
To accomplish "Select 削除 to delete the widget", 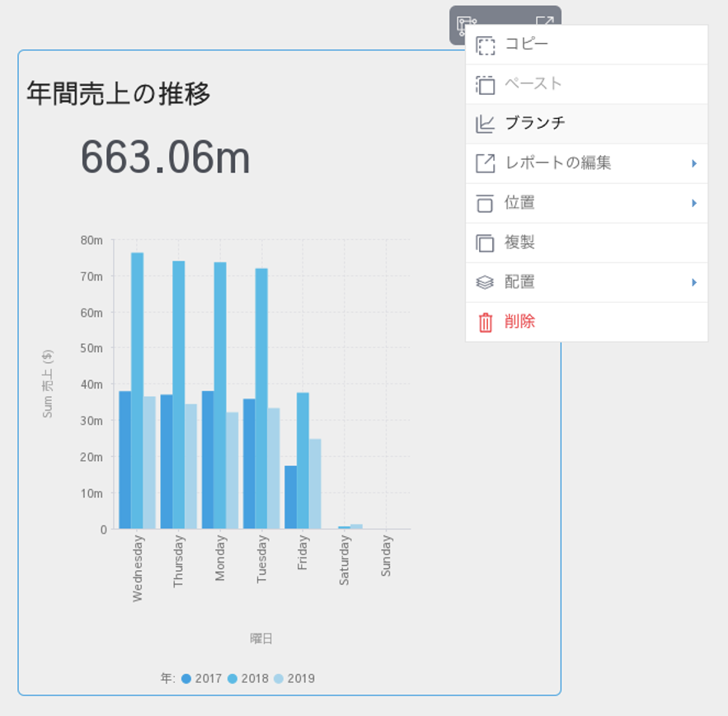I will pyautogui.click(x=520, y=322).
